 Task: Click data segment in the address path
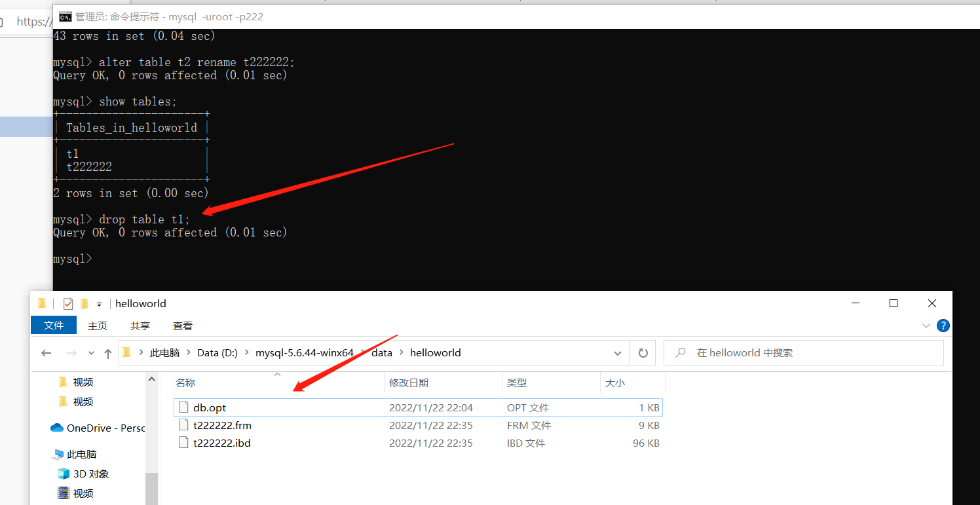[382, 352]
